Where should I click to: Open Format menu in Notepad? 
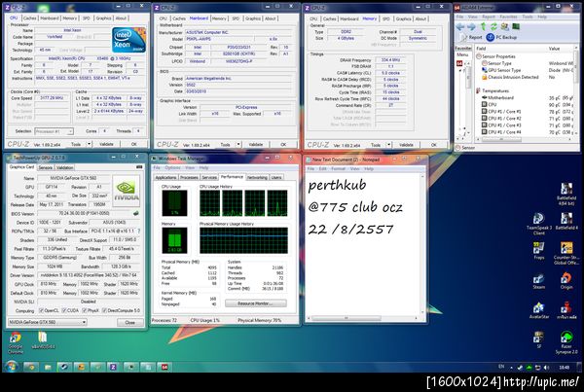point(338,168)
